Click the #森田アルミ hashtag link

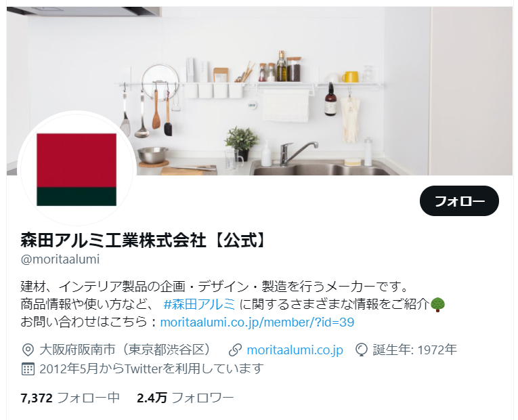click(x=199, y=304)
